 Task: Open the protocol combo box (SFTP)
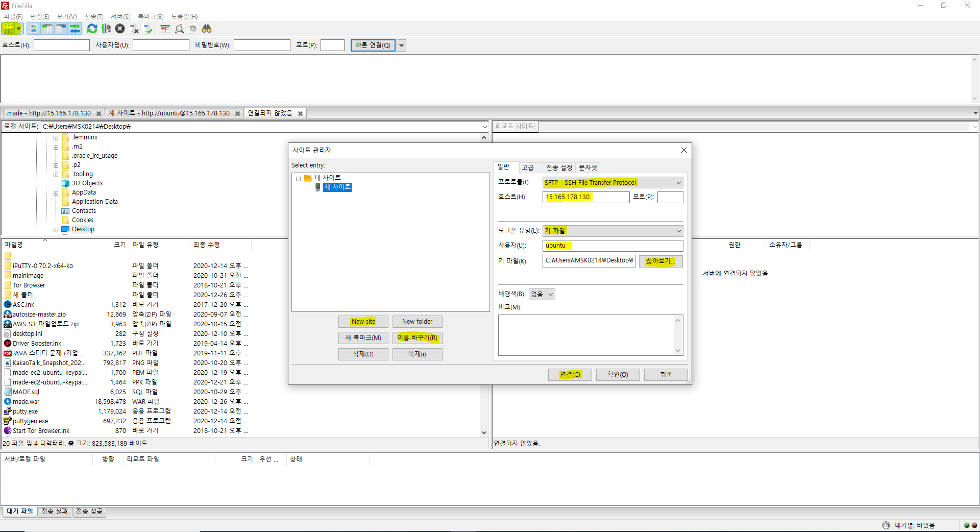pos(612,183)
